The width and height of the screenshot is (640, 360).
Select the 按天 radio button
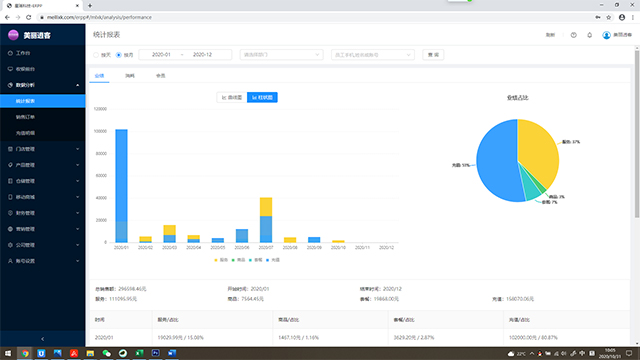coord(96,55)
